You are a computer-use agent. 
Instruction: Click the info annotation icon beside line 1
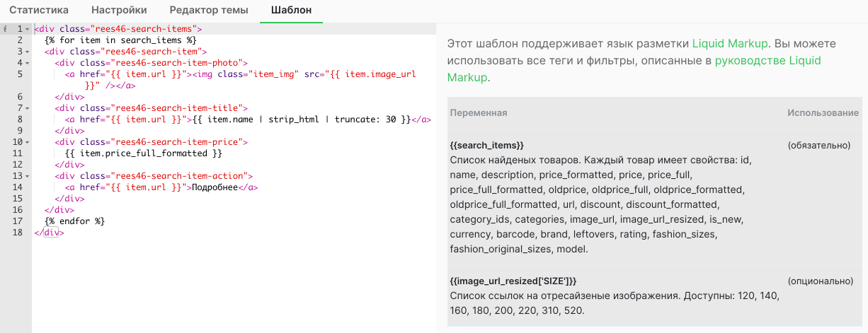point(4,29)
